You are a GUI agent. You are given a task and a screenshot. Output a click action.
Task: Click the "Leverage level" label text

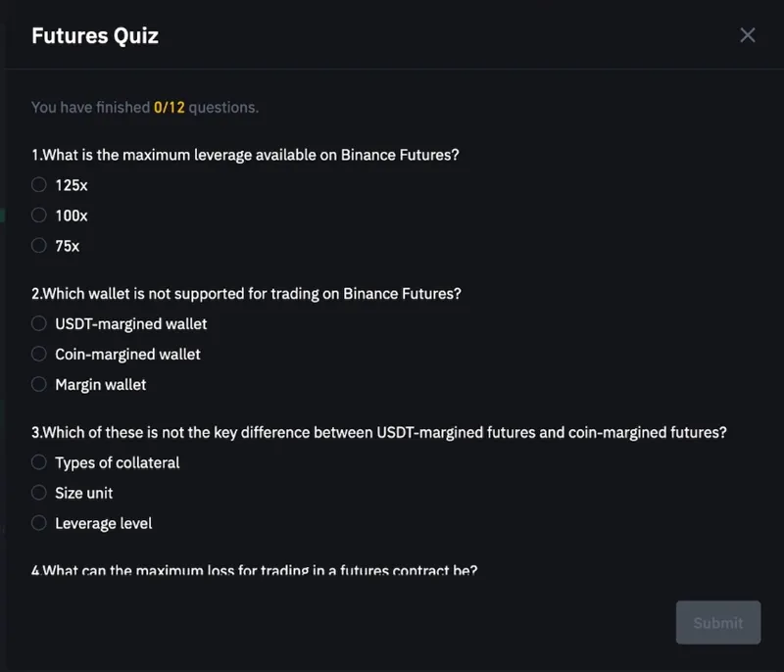tap(104, 523)
